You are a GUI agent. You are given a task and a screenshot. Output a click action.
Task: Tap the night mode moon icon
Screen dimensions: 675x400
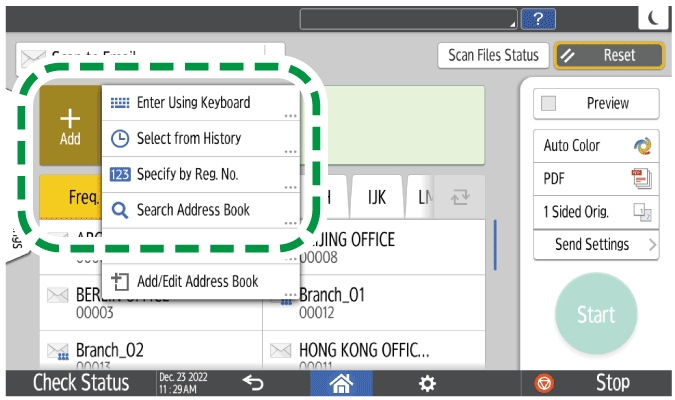tap(652, 18)
